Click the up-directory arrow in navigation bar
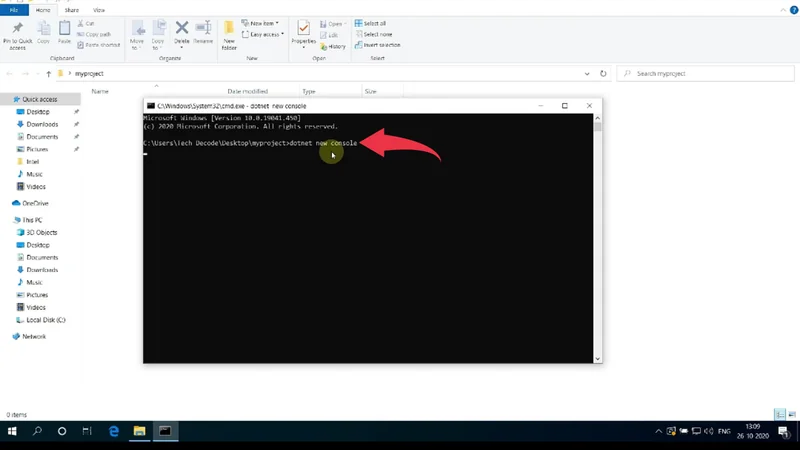 (x=48, y=74)
